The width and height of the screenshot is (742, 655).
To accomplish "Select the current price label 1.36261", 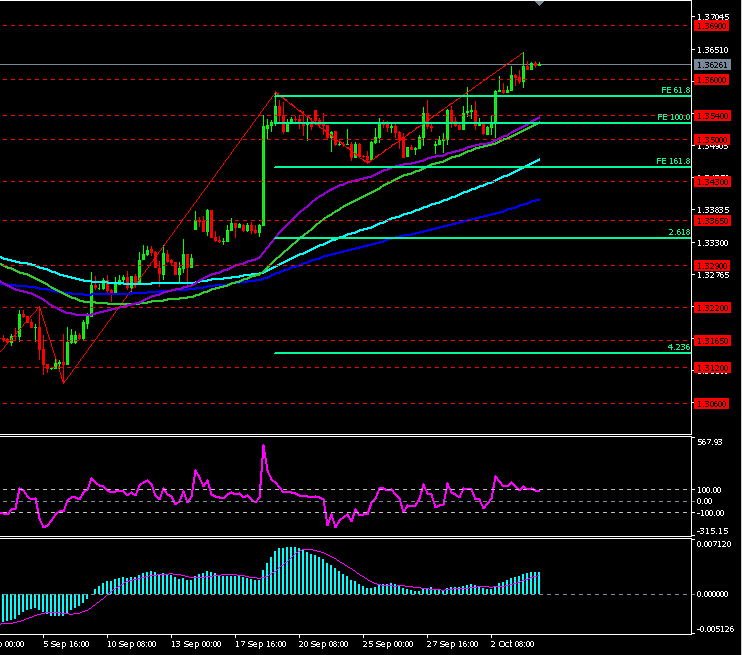I will pos(712,65).
